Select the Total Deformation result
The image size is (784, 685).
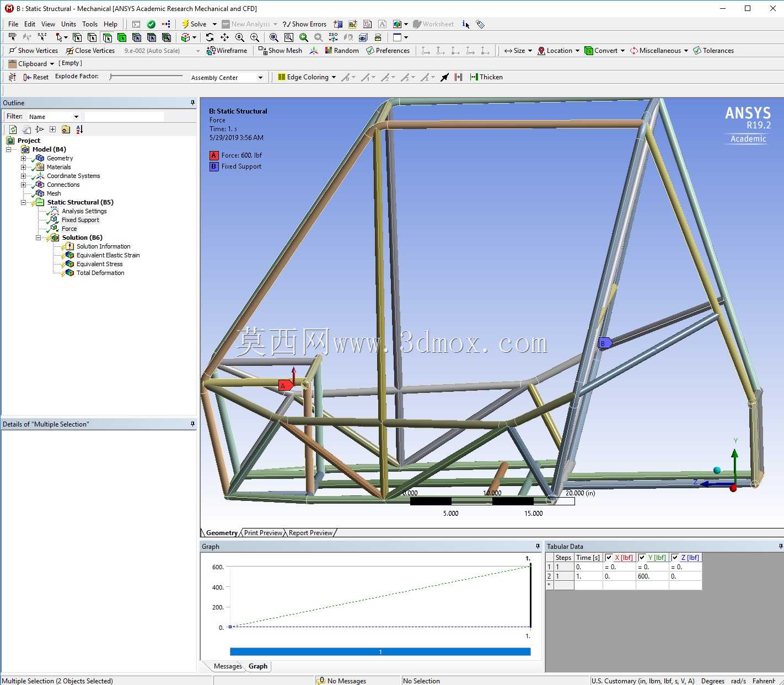100,273
